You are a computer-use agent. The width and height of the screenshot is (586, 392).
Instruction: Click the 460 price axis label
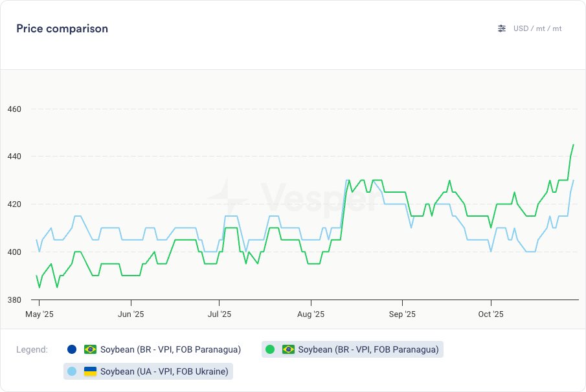coord(14,109)
